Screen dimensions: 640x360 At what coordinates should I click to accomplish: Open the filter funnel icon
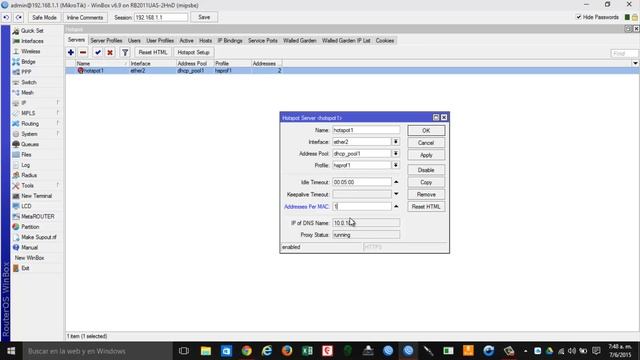pos(125,52)
